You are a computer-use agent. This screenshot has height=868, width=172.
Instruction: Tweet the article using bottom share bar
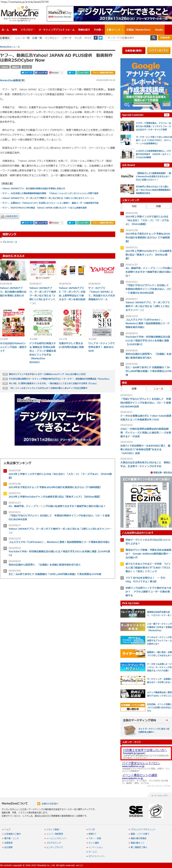click(27, 223)
